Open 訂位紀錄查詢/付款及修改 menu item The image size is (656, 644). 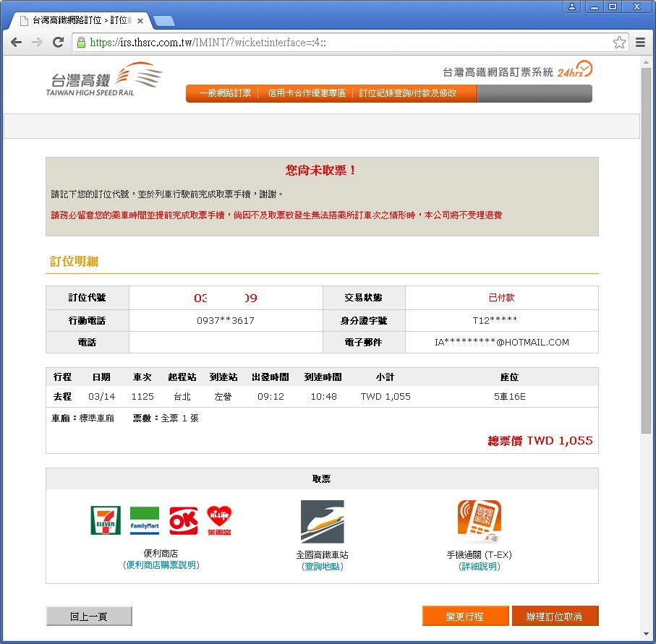click(408, 93)
